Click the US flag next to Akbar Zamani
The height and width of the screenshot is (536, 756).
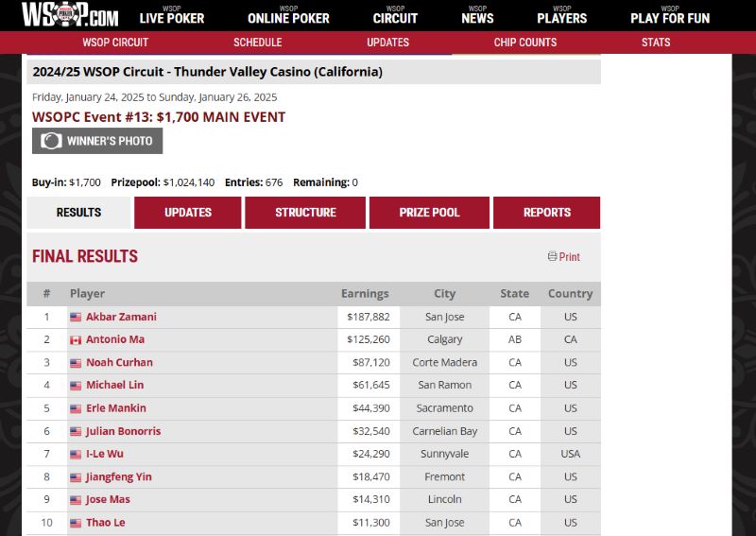(76, 317)
